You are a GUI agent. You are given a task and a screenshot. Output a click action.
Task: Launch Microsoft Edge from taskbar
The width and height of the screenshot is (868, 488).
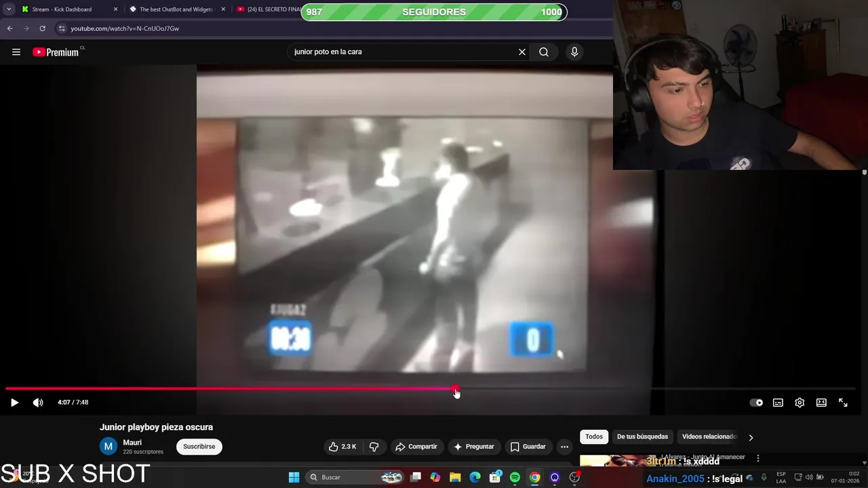click(x=475, y=478)
